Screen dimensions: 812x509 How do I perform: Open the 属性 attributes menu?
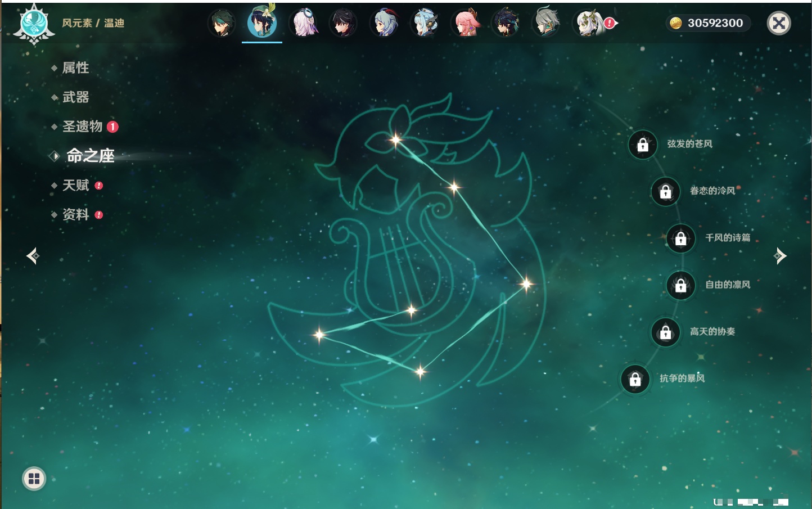pyautogui.click(x=75, y=68)
